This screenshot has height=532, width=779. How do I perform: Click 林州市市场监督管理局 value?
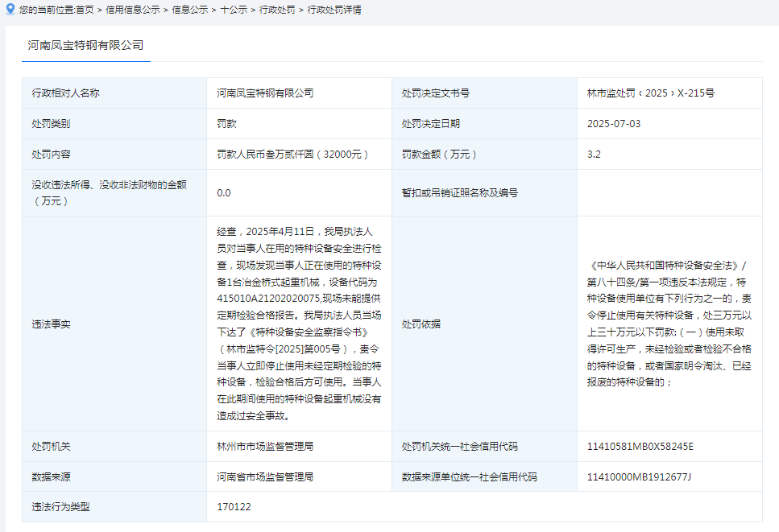pos(265,446)
